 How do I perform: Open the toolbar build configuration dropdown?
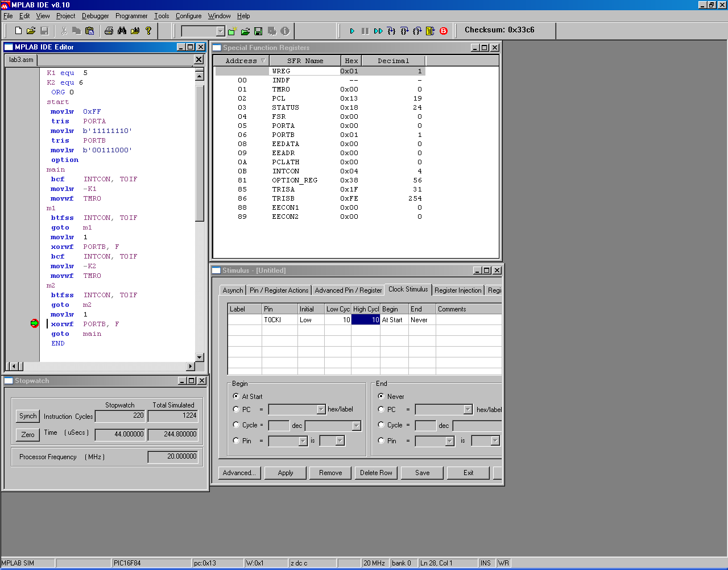(x=220, y=31)
